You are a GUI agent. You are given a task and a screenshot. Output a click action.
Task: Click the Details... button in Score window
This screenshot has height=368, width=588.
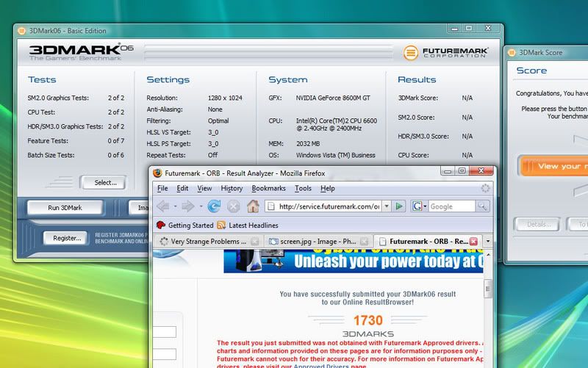point(538,225)
